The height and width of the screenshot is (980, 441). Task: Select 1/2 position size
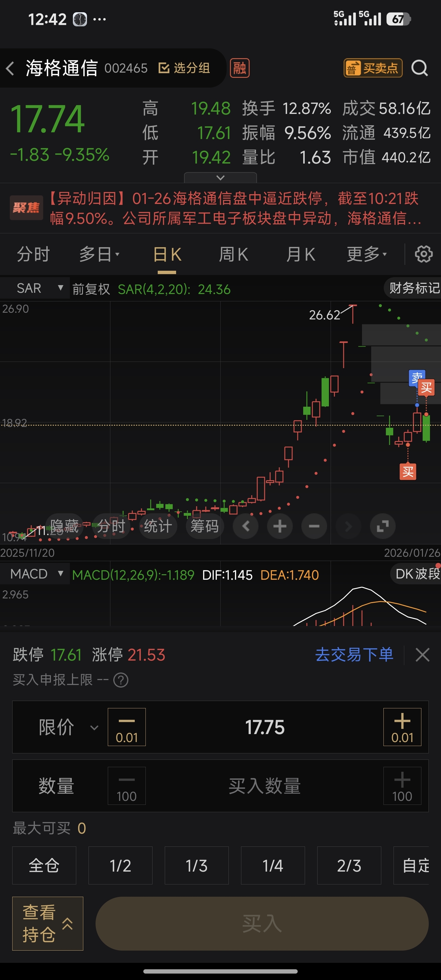point(120,865)
